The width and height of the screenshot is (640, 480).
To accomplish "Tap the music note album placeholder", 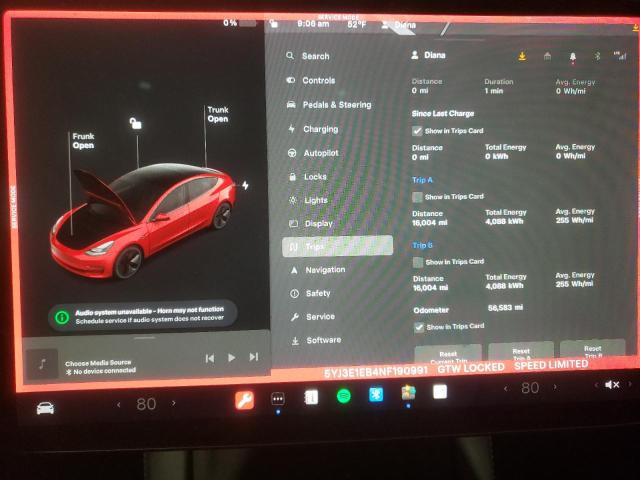I will [x=42, y=364].
